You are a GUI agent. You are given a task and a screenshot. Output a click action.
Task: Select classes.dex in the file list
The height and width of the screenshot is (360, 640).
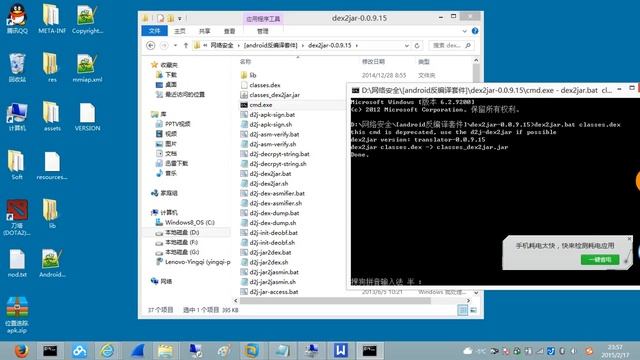(x=265, y=85)
